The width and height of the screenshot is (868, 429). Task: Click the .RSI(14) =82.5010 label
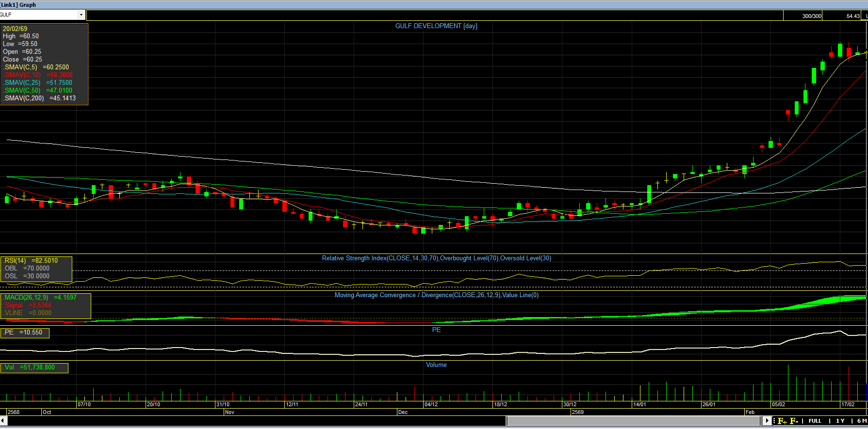tap(31, 261)
